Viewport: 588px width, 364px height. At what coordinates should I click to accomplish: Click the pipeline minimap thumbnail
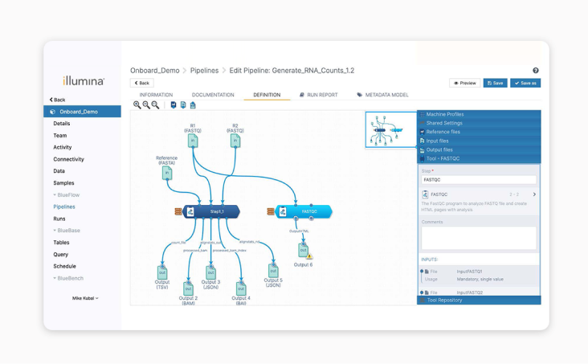(390, 129)
